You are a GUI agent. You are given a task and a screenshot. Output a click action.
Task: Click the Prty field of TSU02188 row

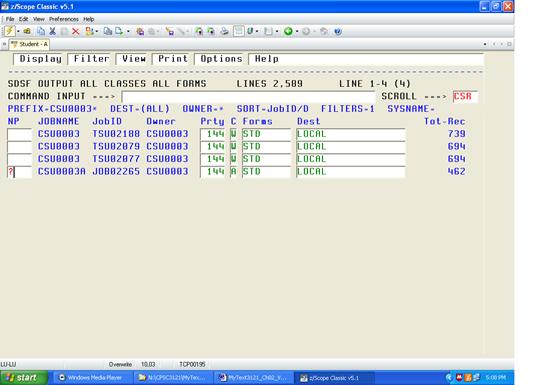pos(212,134)
